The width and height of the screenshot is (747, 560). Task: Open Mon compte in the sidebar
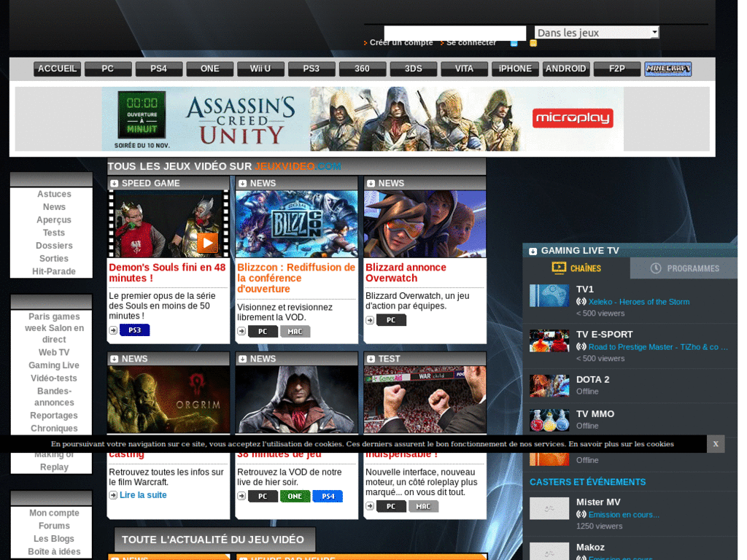pyautogui.click(x=54, y=513)
